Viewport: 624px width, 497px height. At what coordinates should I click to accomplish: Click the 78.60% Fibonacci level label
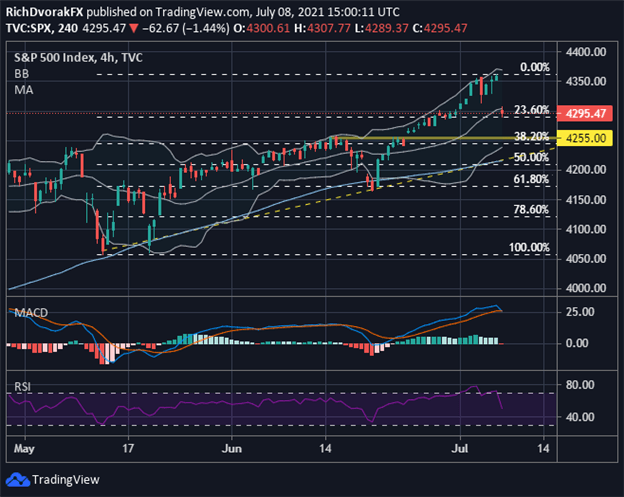pos(531,209)
